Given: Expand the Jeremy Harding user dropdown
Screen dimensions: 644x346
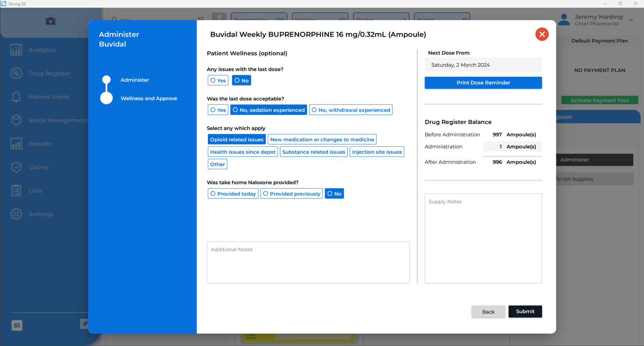Looking at the screenshot, I should tap(631, 20).
